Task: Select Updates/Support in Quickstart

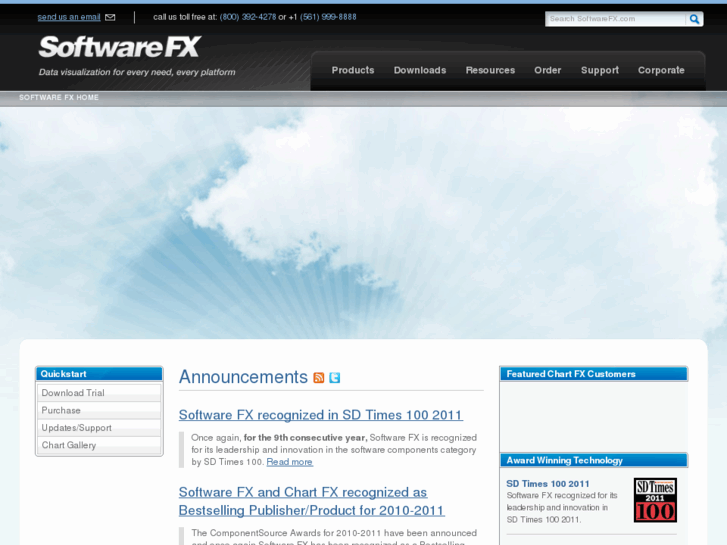Action: (x=99, y=428)
